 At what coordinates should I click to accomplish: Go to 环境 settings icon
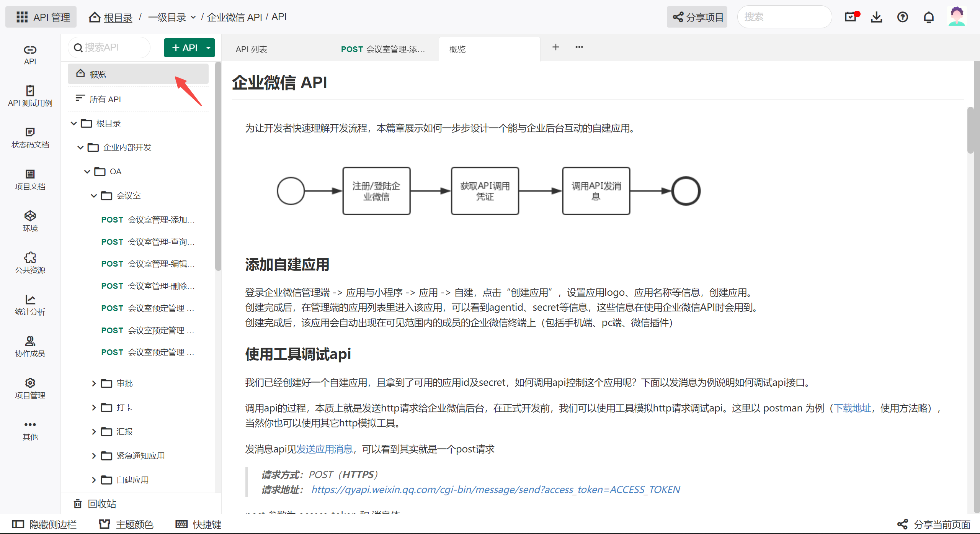coord(30,221)
